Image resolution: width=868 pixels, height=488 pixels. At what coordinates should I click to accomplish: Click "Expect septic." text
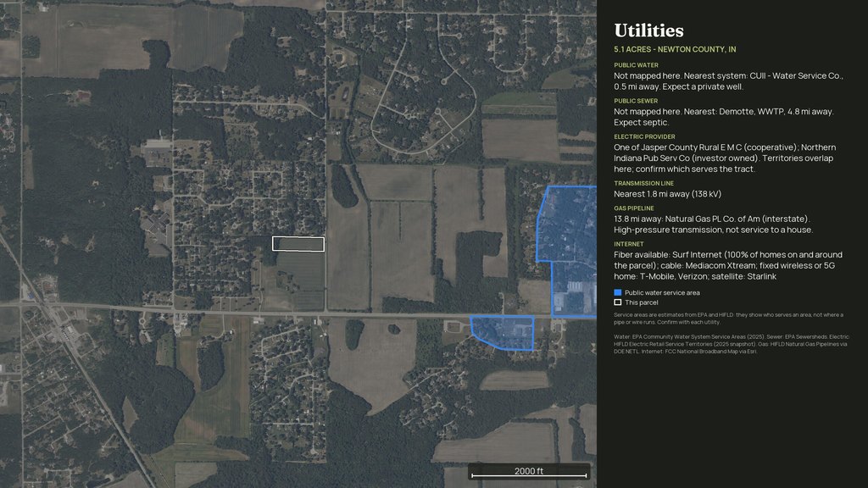pos(642,123)
